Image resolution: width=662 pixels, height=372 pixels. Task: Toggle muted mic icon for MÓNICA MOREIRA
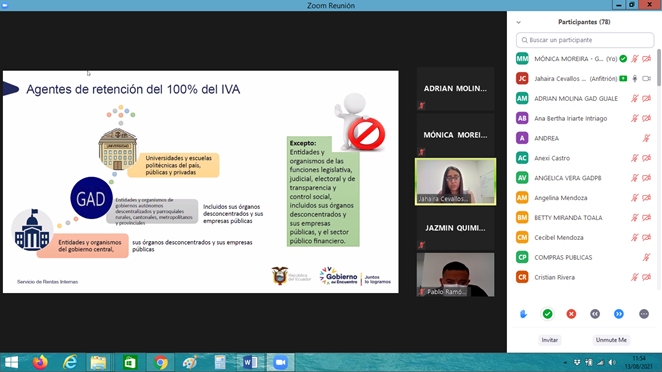coord(635,59)
